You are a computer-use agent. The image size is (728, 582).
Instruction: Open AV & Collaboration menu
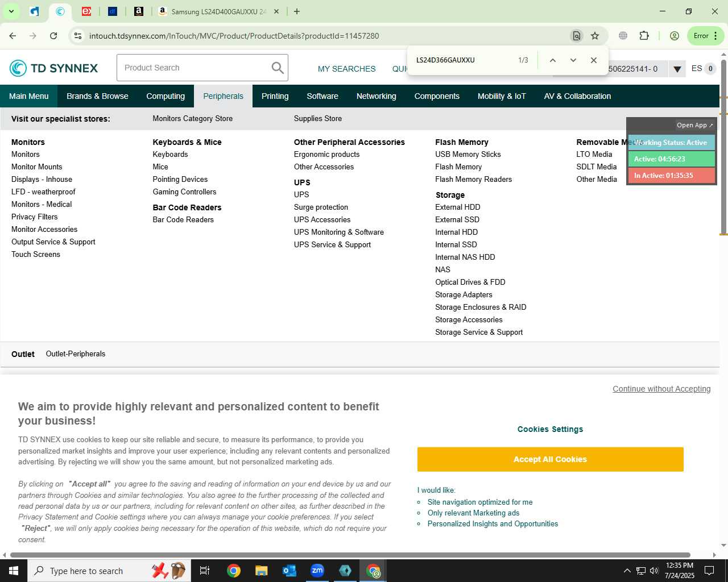[577, 96]
